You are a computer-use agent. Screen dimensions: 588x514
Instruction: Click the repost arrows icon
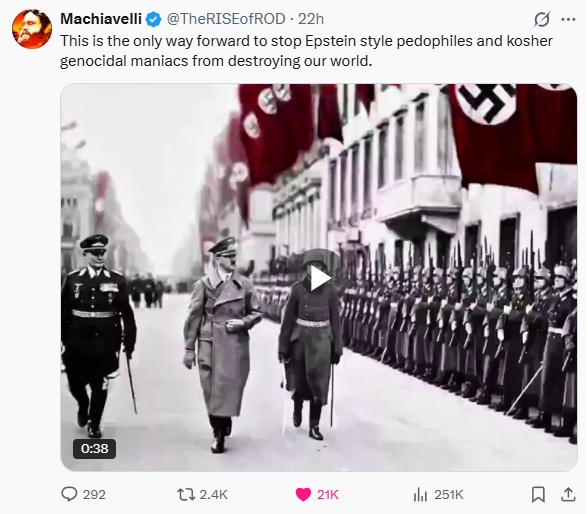tap(186, 495)
